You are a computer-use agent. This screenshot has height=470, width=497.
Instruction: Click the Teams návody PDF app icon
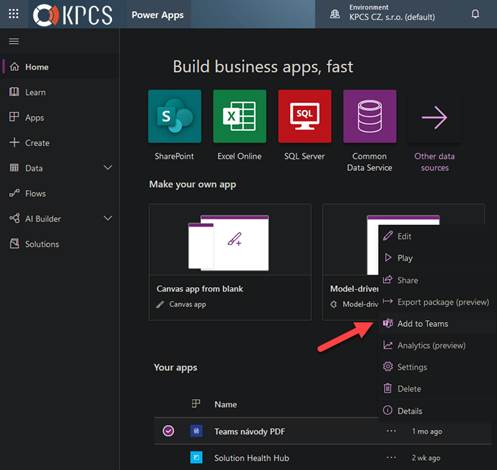pos(196,431)
